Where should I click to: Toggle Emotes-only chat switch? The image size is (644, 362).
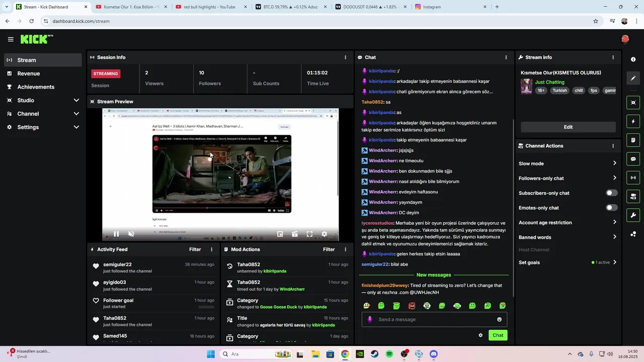611,208
